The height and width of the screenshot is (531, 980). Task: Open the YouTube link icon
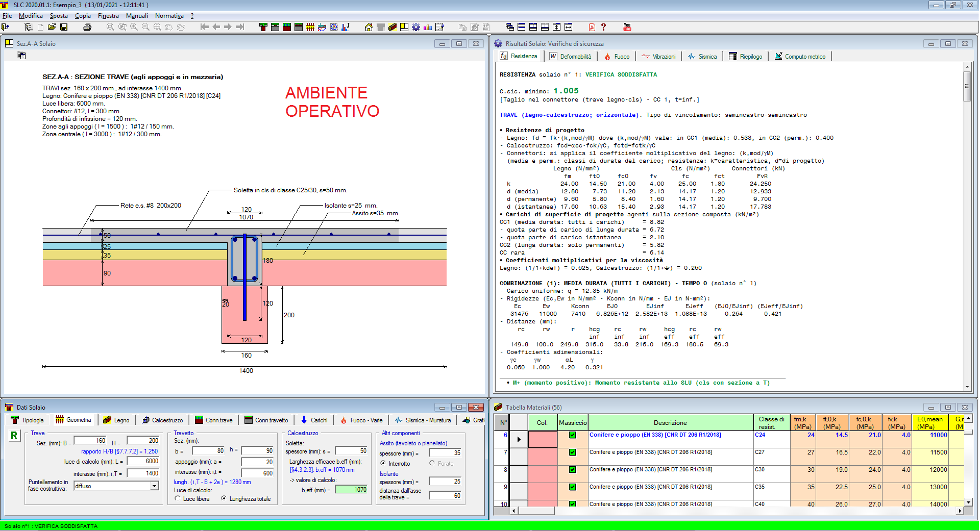click(627, 27)
